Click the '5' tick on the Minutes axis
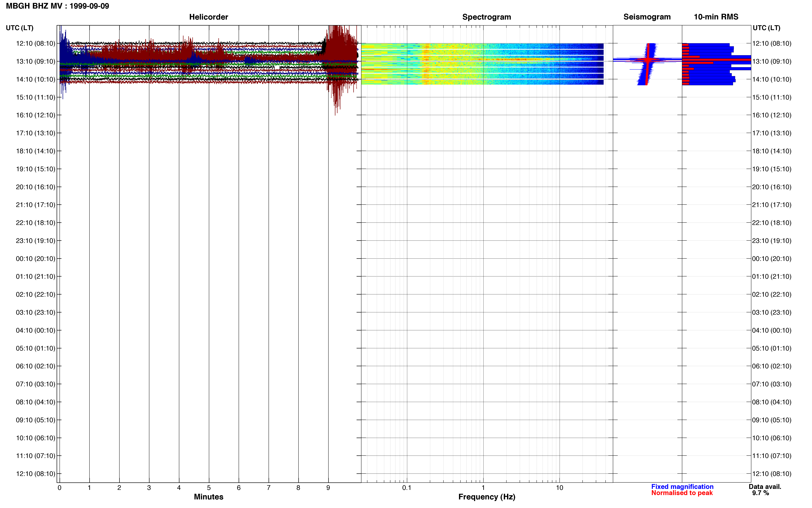This screenshot has height=508, width=812. pyautogui.click(x=209, y=488)
